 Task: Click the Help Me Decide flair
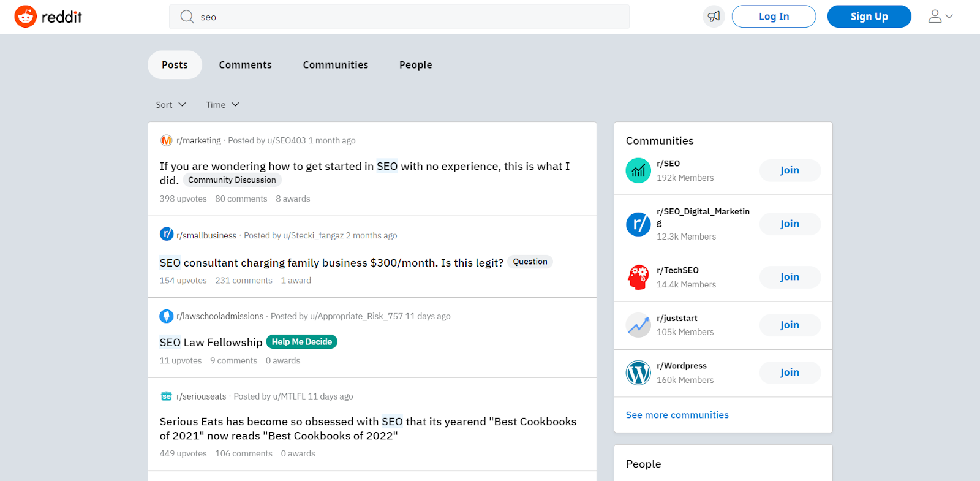302,342
